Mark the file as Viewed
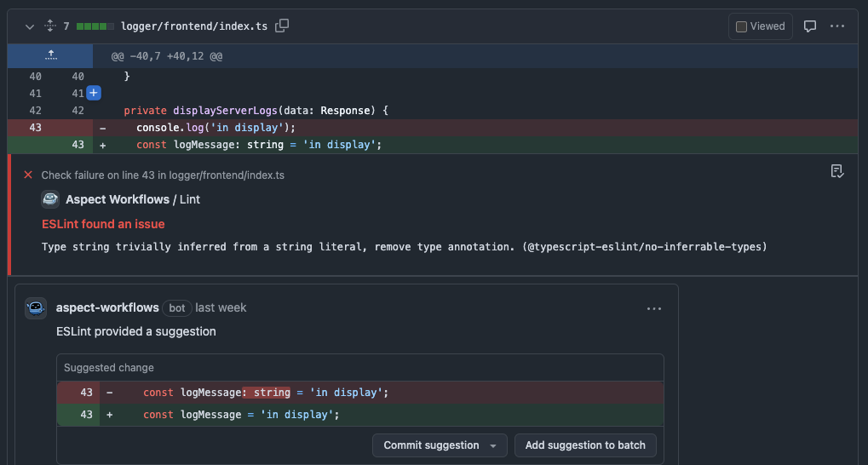This screenshot has height=465, width=868. (760, 26)
